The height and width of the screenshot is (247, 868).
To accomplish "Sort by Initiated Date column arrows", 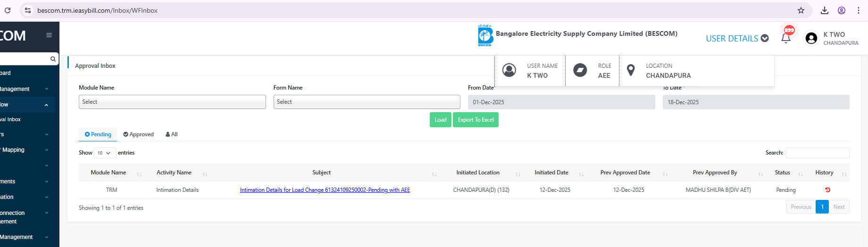I will [581, 174].
